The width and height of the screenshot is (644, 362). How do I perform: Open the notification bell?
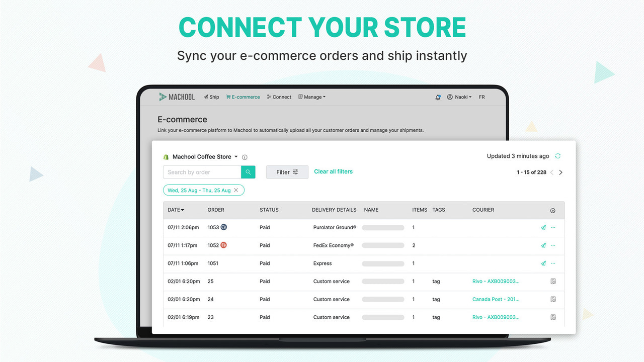point(437,97)
